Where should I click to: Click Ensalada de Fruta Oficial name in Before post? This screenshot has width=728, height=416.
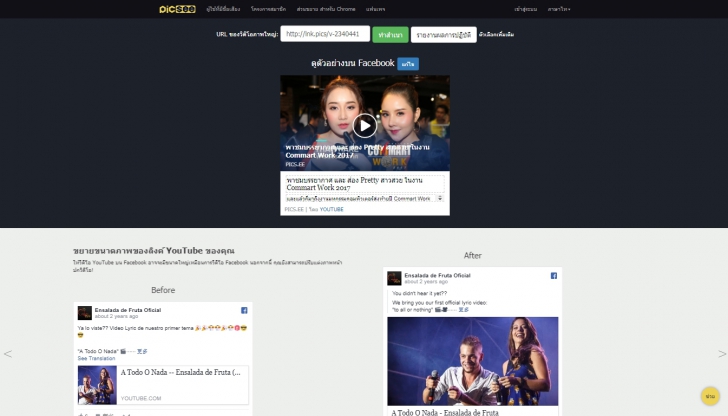(128, 310)
